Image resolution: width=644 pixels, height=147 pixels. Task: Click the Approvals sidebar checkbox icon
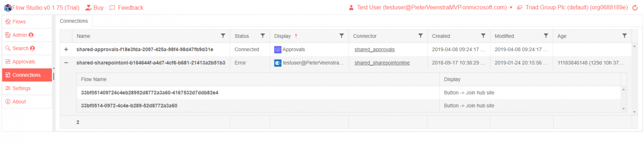click(x=8, y=62)
